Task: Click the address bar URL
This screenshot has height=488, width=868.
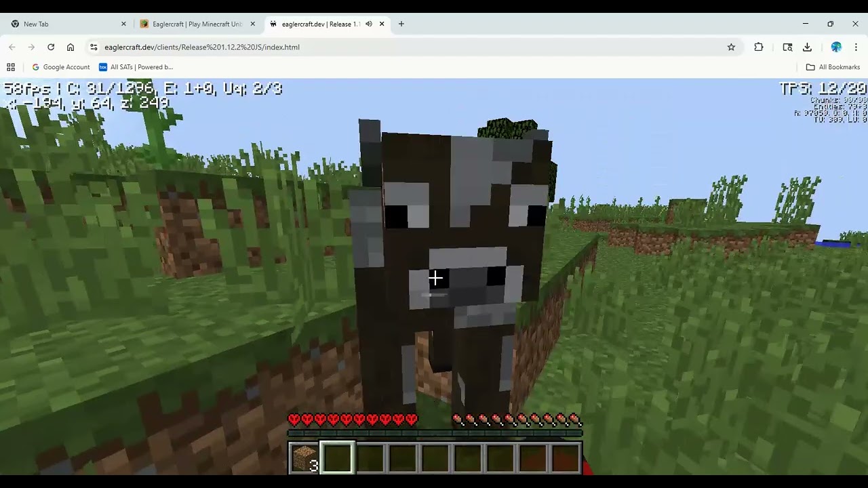Action: 202,47
